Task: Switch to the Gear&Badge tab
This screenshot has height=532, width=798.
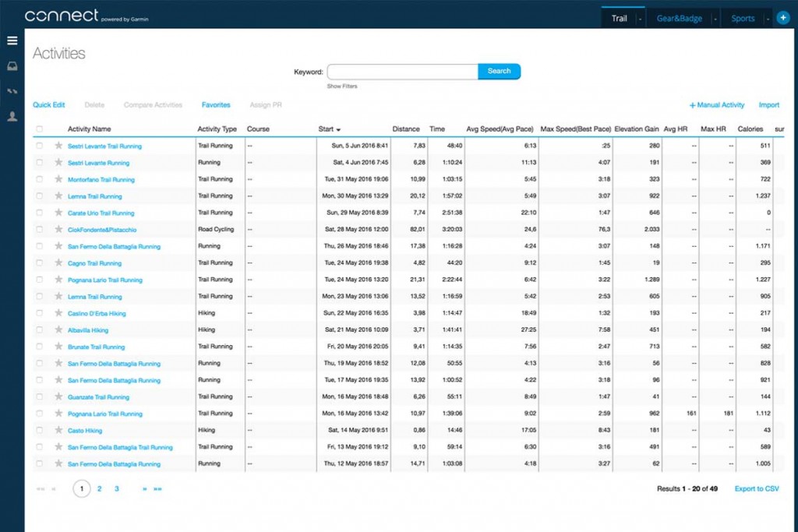Action: pyautogui.click(x=679, y=19)
